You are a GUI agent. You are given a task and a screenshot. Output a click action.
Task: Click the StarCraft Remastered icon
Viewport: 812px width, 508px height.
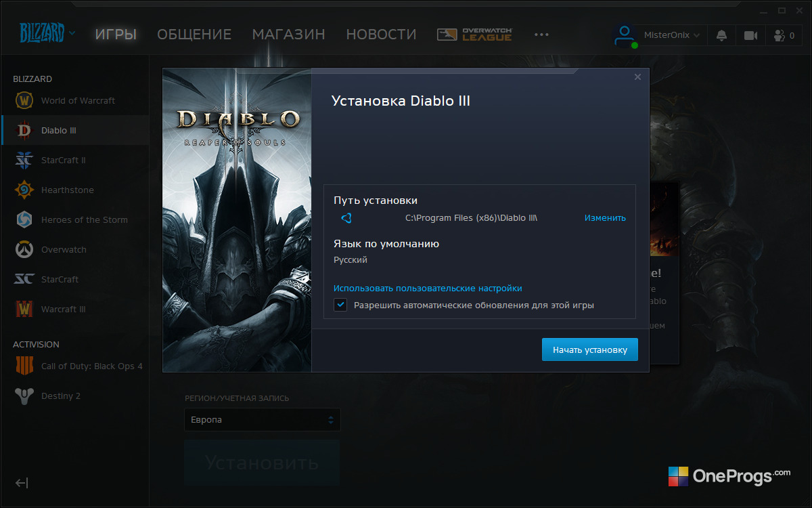[x=24, y=279]
